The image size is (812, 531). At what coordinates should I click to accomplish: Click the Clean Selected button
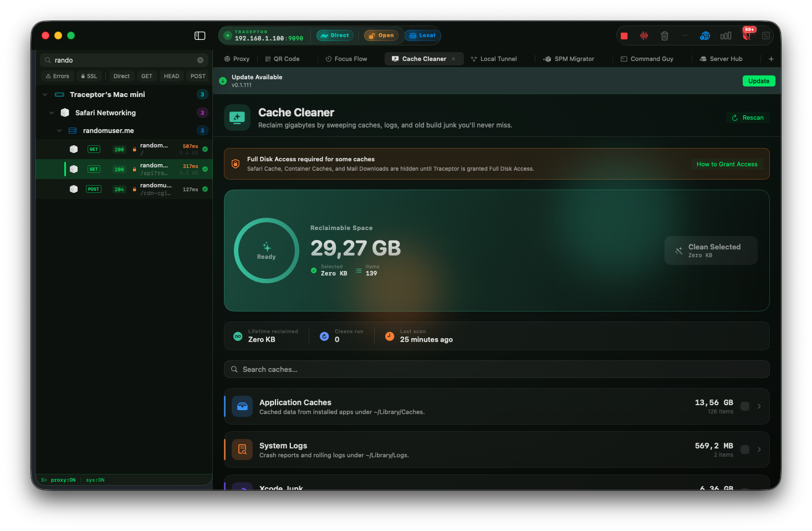(711, 251)
